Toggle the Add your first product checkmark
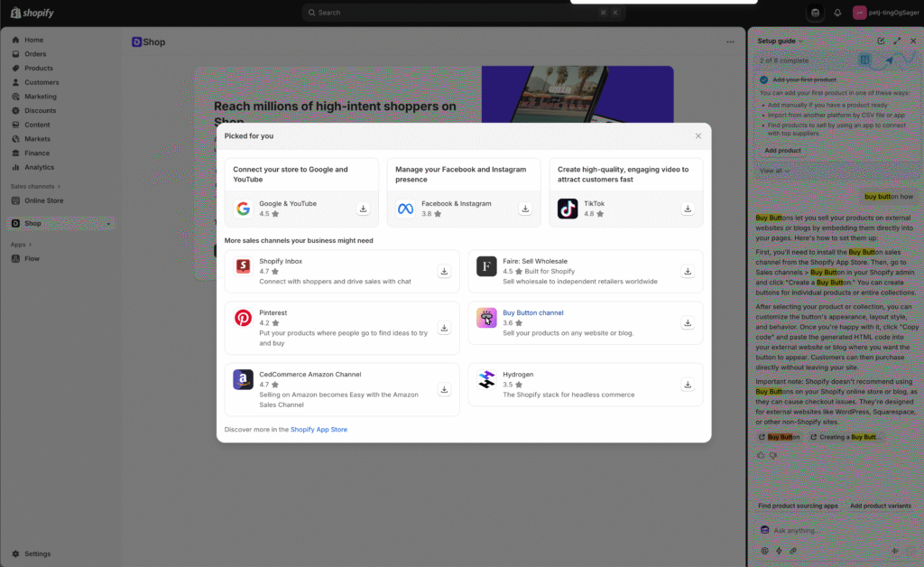 (x=763, y=79)
